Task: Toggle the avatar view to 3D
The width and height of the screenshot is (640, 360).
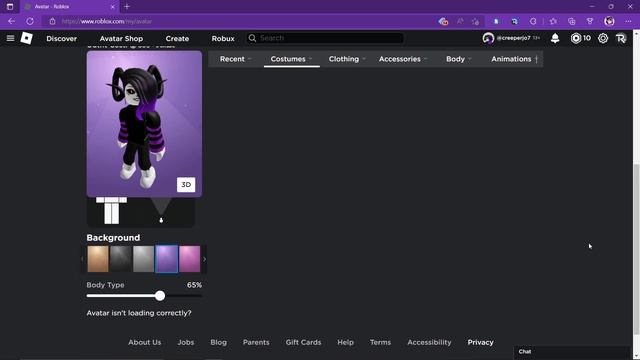Action: (x=186, y=184)
